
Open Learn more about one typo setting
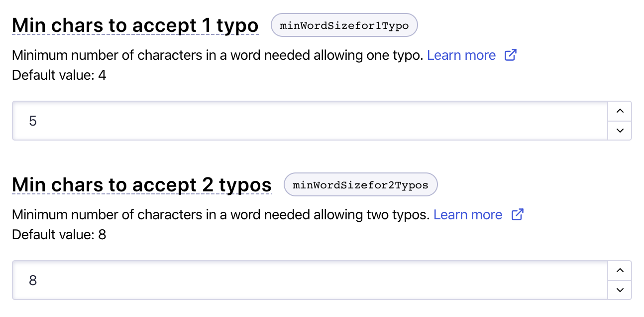click(461, 55)
